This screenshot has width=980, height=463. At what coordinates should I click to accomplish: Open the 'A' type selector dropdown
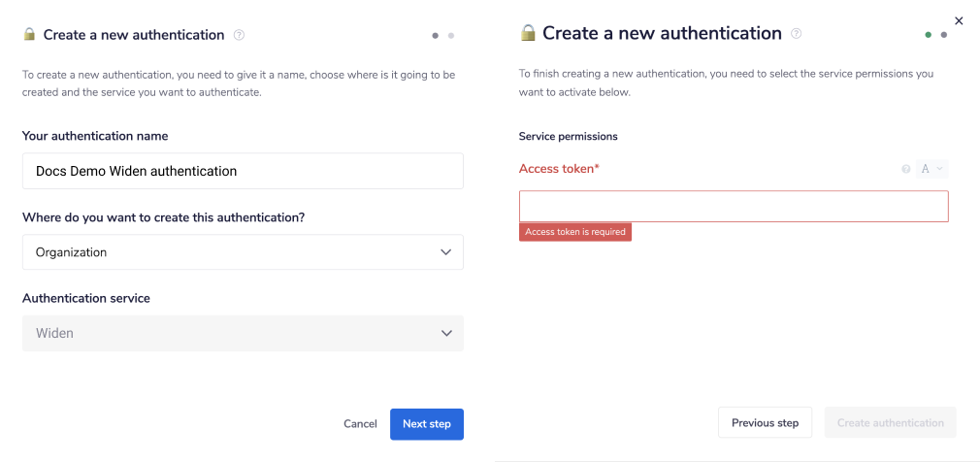(x=931, y=169)
